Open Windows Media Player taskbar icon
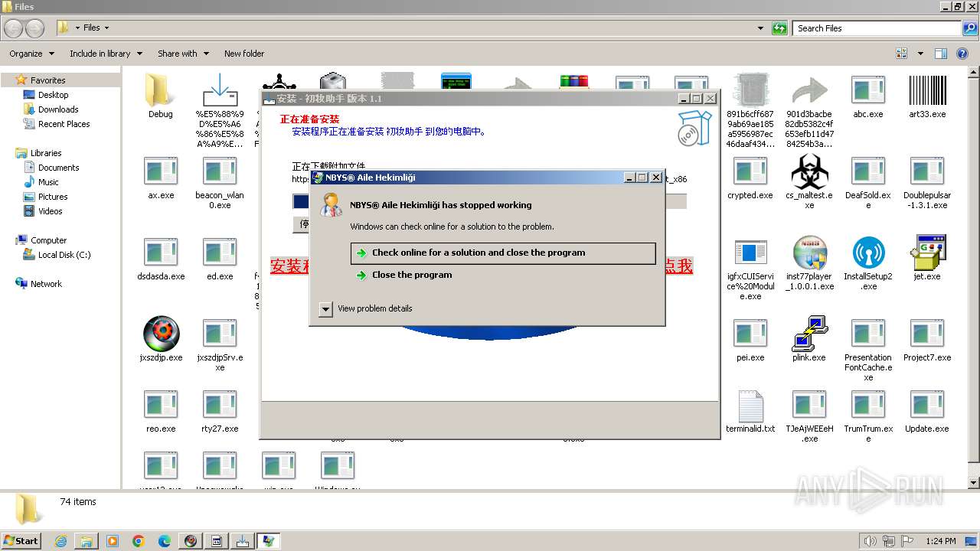 113,541
